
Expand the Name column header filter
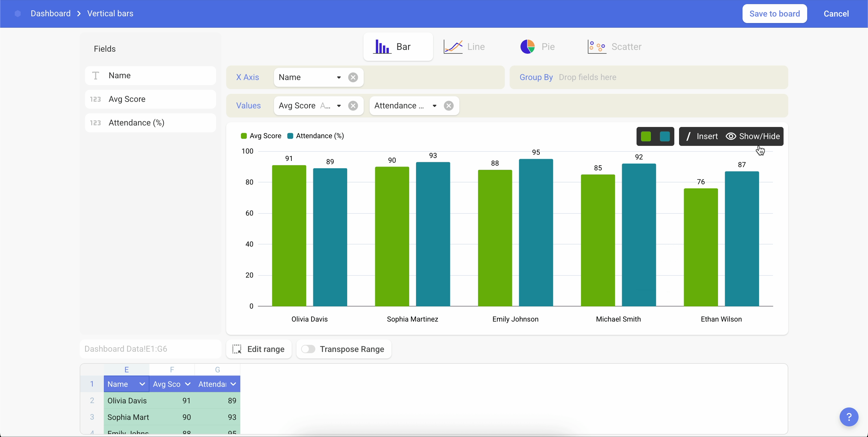[x=142, y=384]
